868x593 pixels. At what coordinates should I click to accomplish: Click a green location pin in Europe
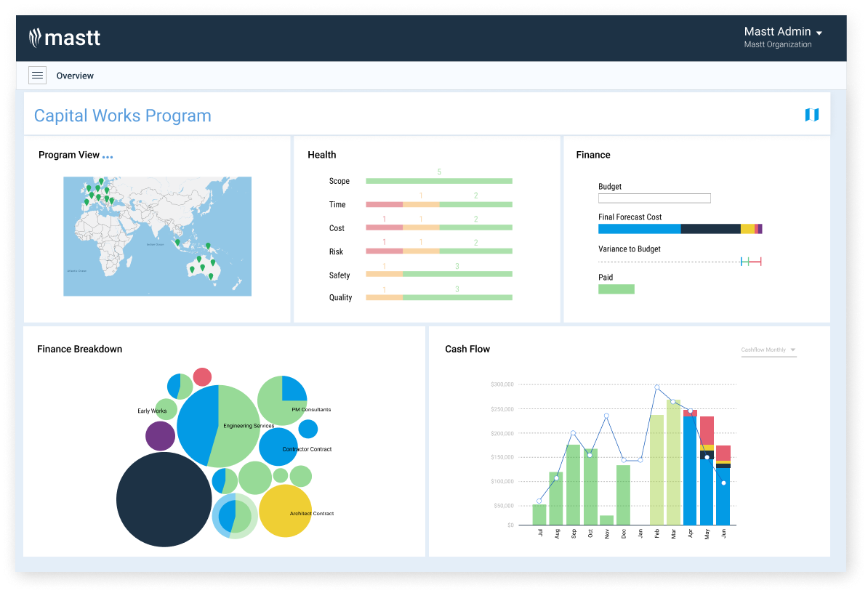[97, 189]
